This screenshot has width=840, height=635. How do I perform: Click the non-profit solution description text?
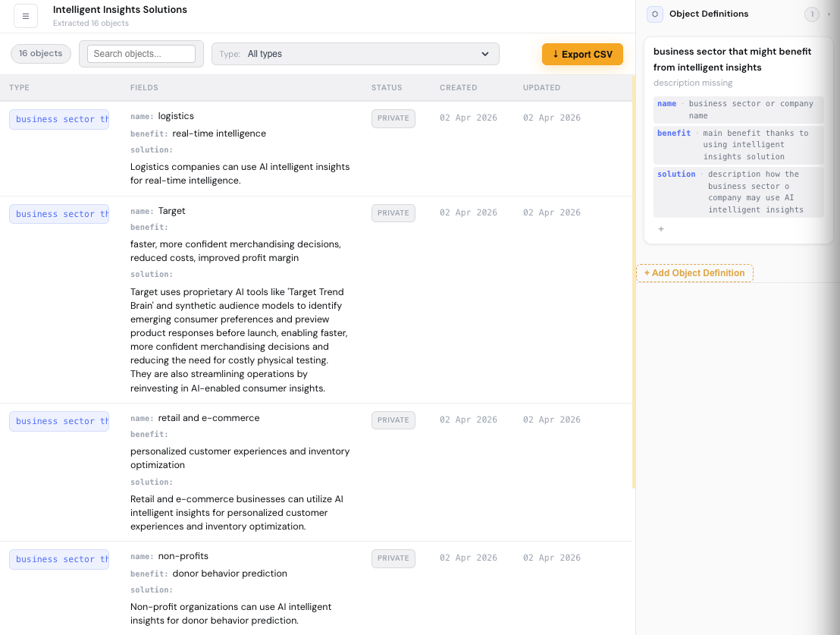231,614
